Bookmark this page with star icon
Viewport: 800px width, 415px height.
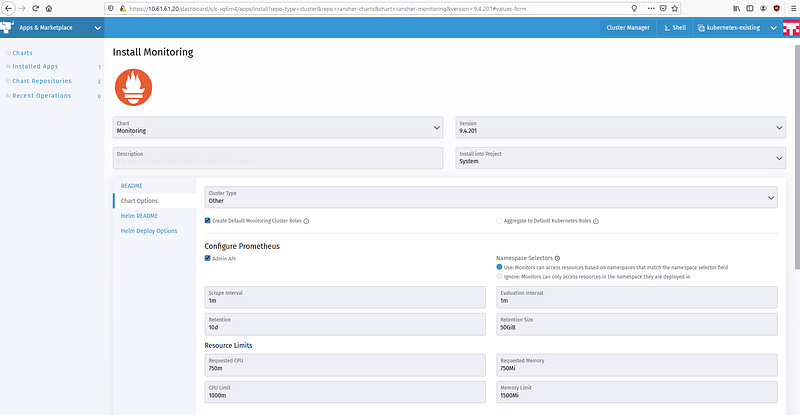click(674, 8)
